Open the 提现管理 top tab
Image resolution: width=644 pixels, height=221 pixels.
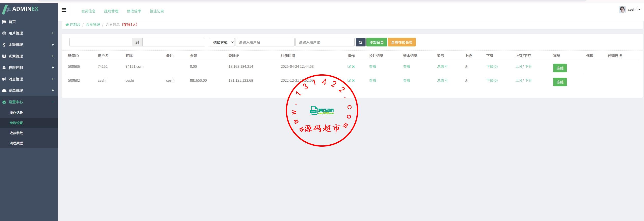coord(111,11)
